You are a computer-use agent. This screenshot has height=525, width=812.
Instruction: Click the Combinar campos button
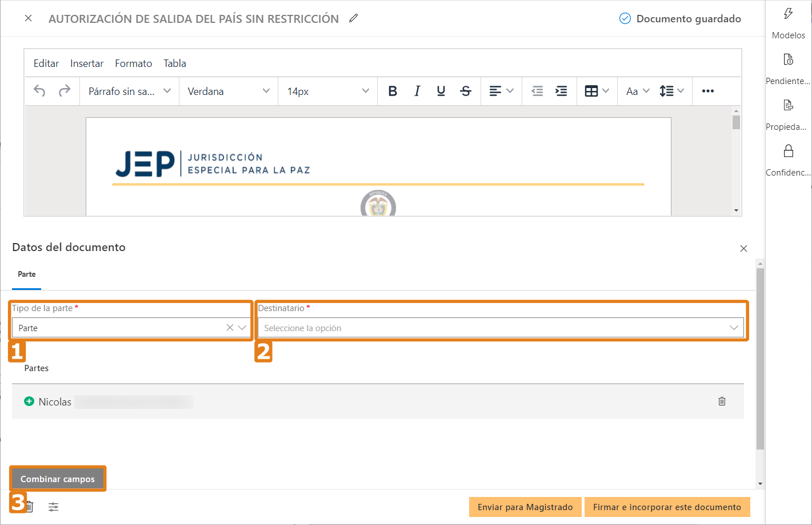point(58,479)
